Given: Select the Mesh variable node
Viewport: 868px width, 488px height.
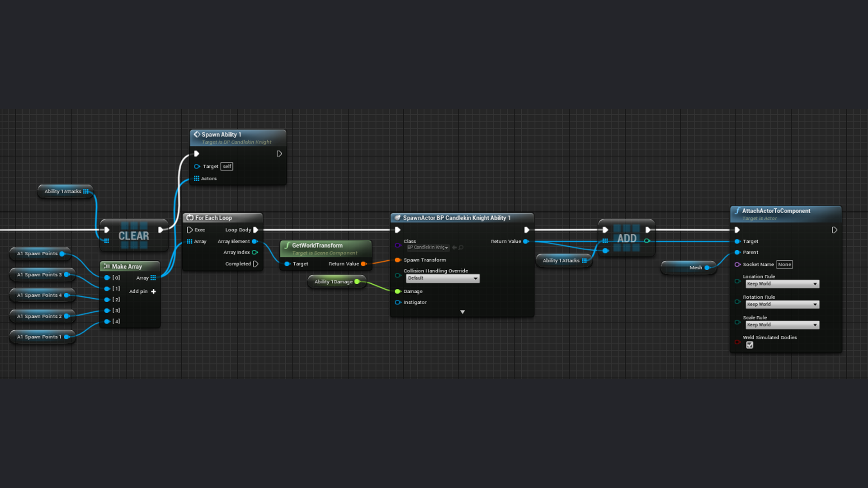Looking at the screenshot, I should point(689,267).
